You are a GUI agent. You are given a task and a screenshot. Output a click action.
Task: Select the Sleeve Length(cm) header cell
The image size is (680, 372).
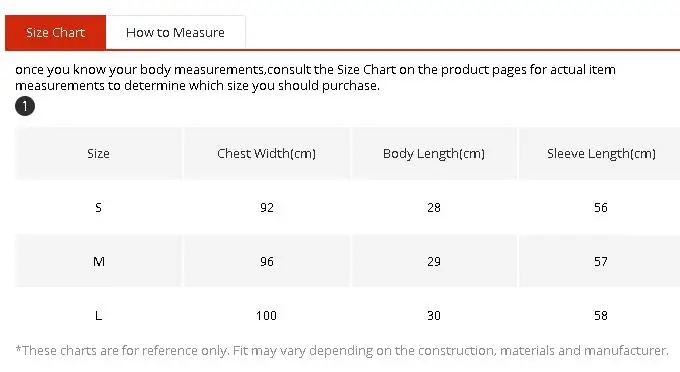(601, 153)
